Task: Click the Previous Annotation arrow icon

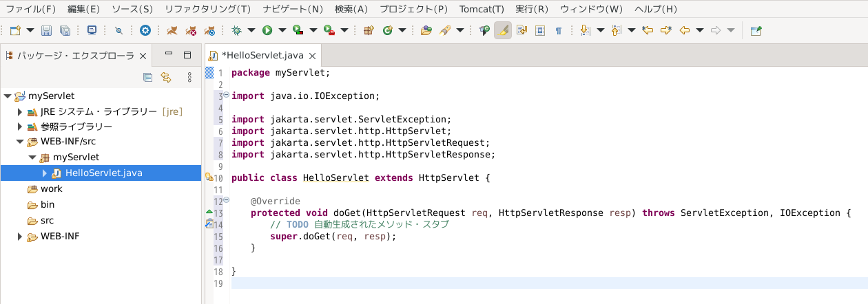Action: coord(616,30)
